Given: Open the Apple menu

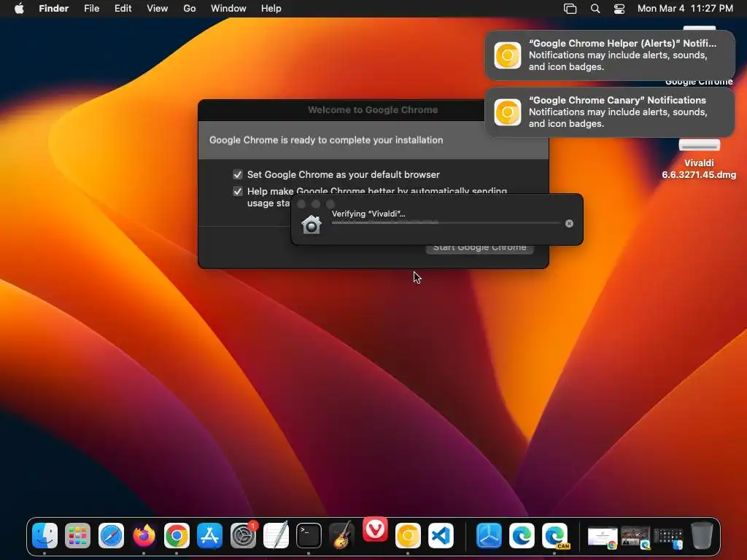Looking at the screenshot, I should pyautogui.click(x=19, y=9).
